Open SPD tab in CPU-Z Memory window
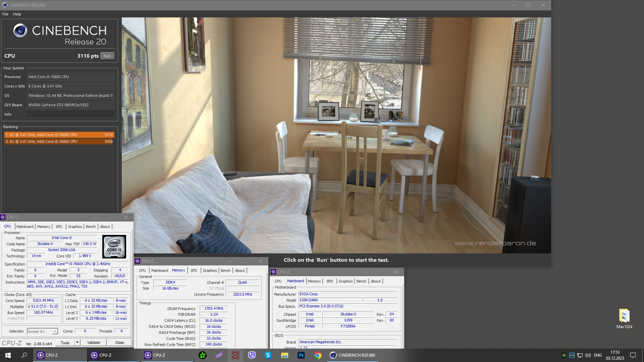644x362 pixels. click(x=194, y=270)
